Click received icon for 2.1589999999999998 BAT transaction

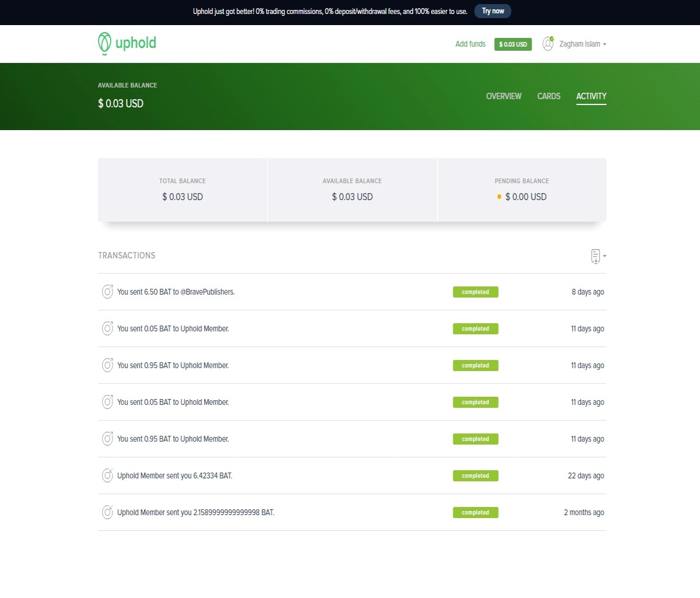tap(107, 512)
